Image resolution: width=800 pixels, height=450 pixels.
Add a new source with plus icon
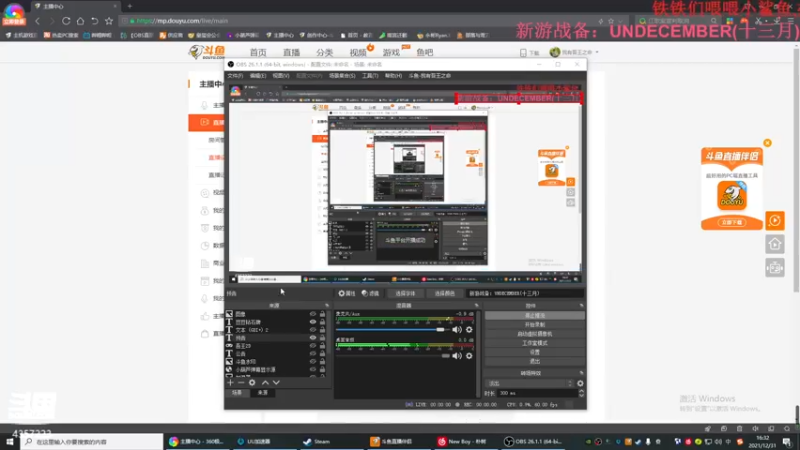pyautogui.click(x=230, y=383)
